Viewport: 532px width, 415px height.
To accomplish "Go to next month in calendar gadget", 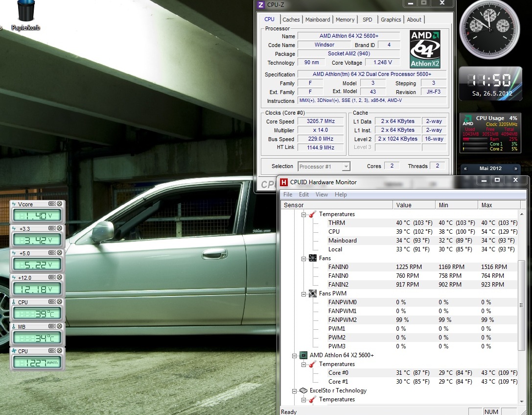I will 515,169.
